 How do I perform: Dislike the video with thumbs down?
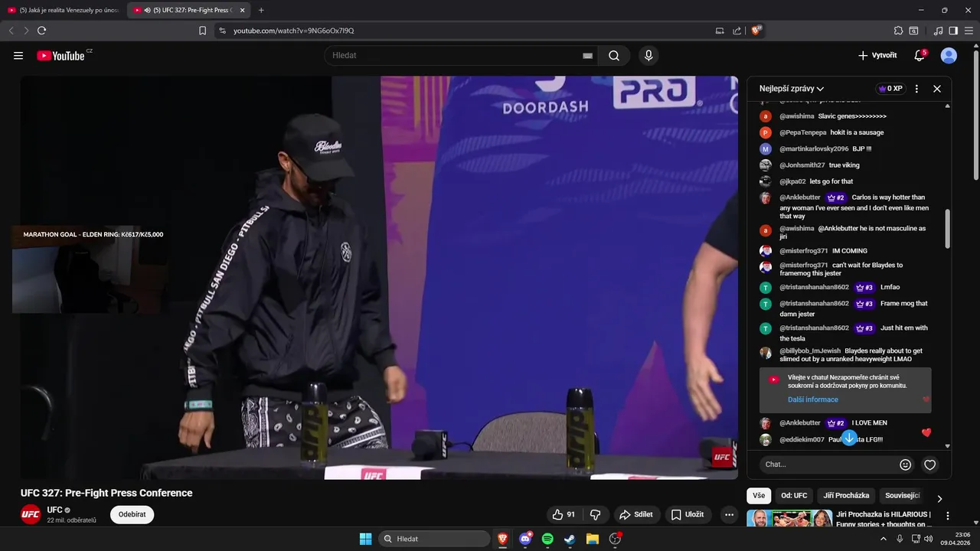[595, 514]
